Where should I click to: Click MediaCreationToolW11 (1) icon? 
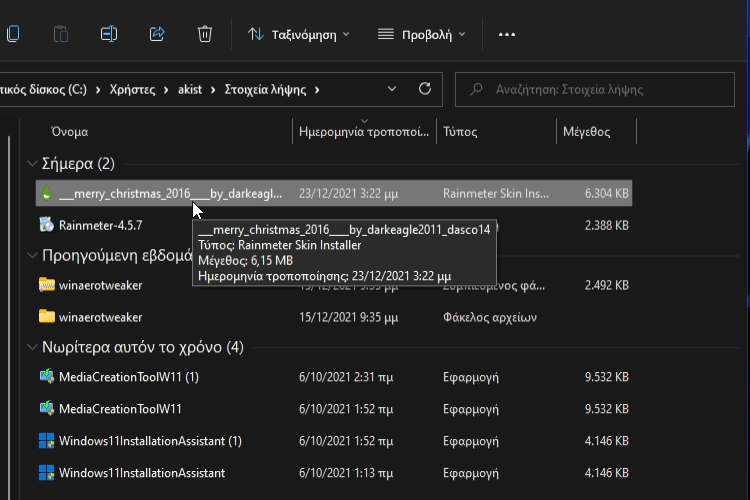coord(46,377)
